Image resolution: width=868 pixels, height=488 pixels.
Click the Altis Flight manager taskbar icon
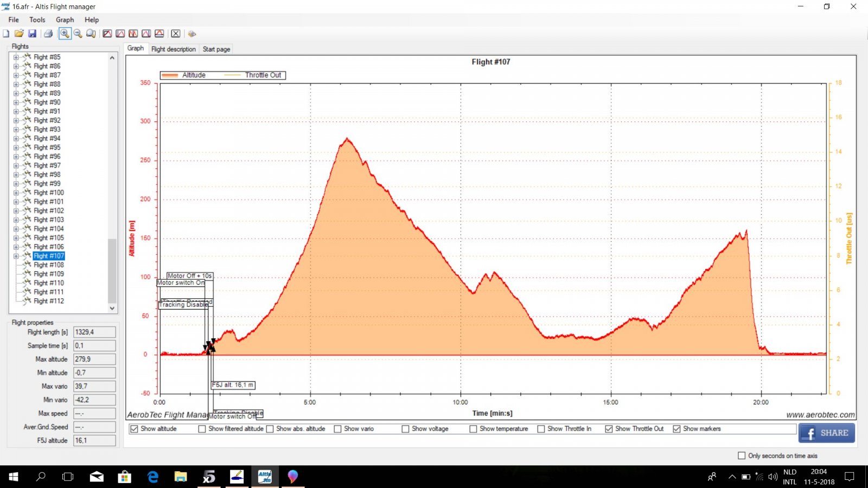265,477
